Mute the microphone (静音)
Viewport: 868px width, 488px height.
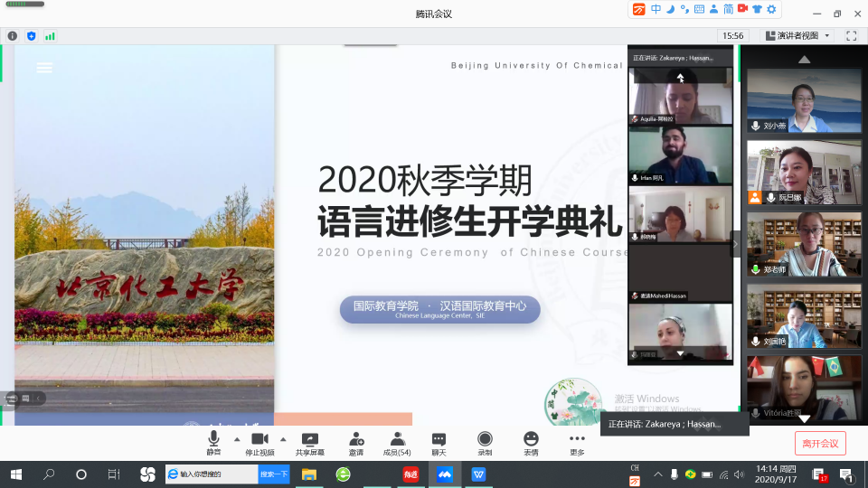213,443
